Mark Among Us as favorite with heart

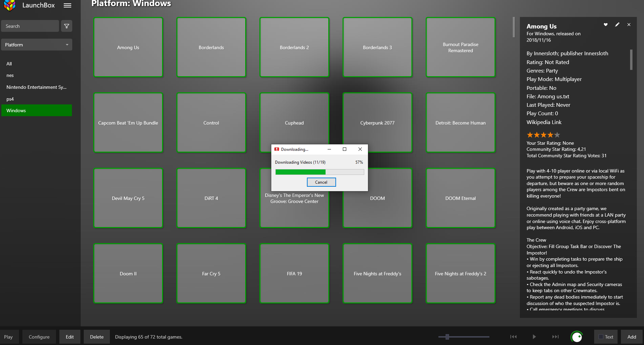pyautogui.click(x=606, y=25)
